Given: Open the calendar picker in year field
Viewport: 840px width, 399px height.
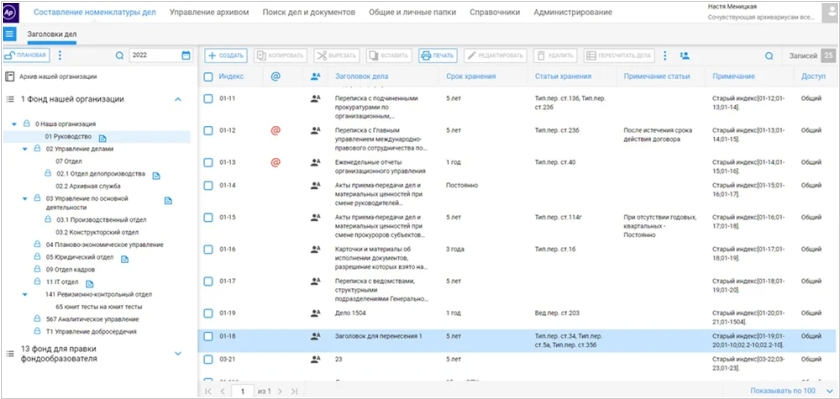Looking at the screenshot, I should [x=186, y=55].
